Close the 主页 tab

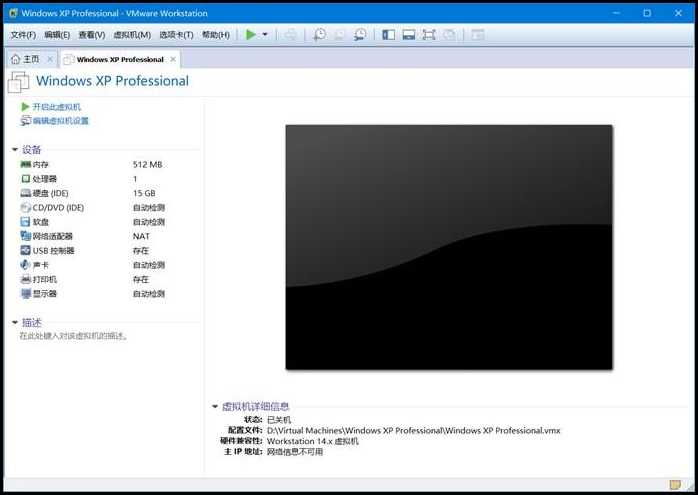(50, 59)
